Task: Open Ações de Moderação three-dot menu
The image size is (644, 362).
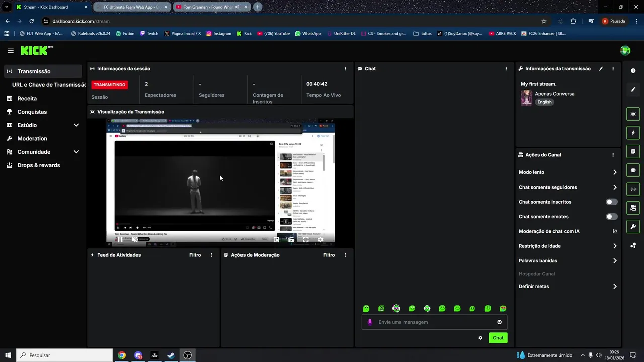Action: click(345, 255)
